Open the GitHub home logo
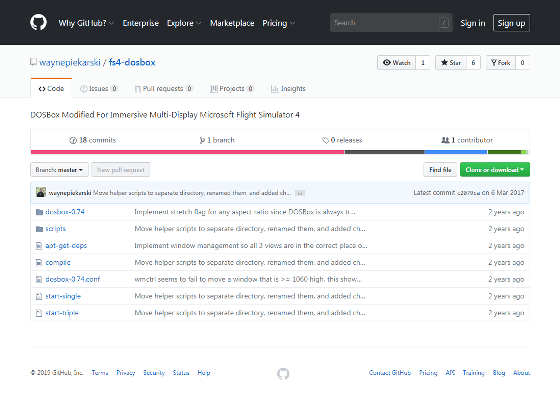This screenshot has height=396, width=560. click(x=38, y=22)
